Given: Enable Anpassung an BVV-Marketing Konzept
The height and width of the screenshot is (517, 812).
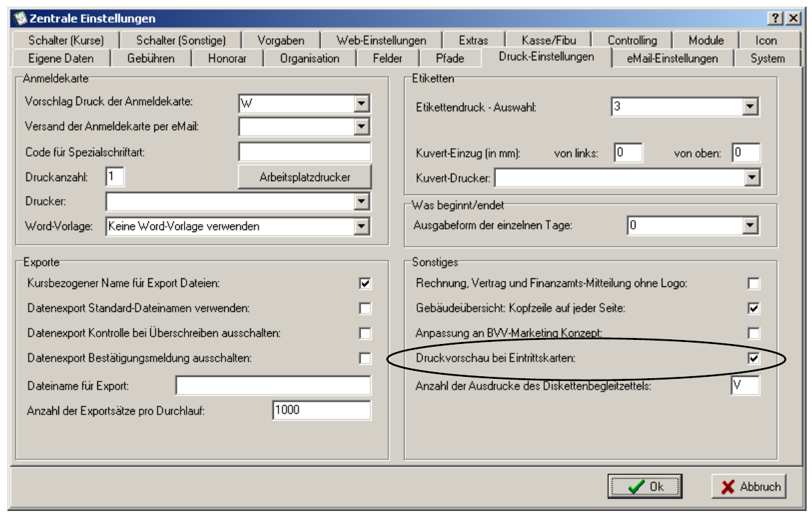Looking at the screenshot, I should click(754, 333).
